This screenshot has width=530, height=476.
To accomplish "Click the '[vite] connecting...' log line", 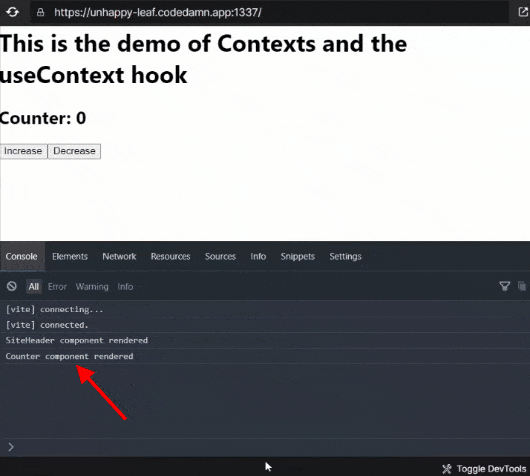I will (x=265, y=309).
